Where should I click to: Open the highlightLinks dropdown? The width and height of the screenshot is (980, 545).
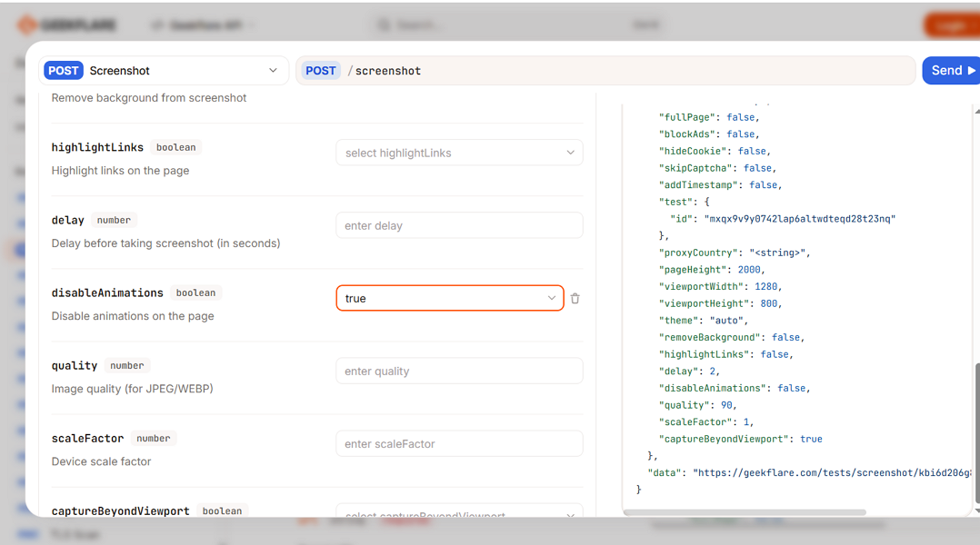[459, 152]
